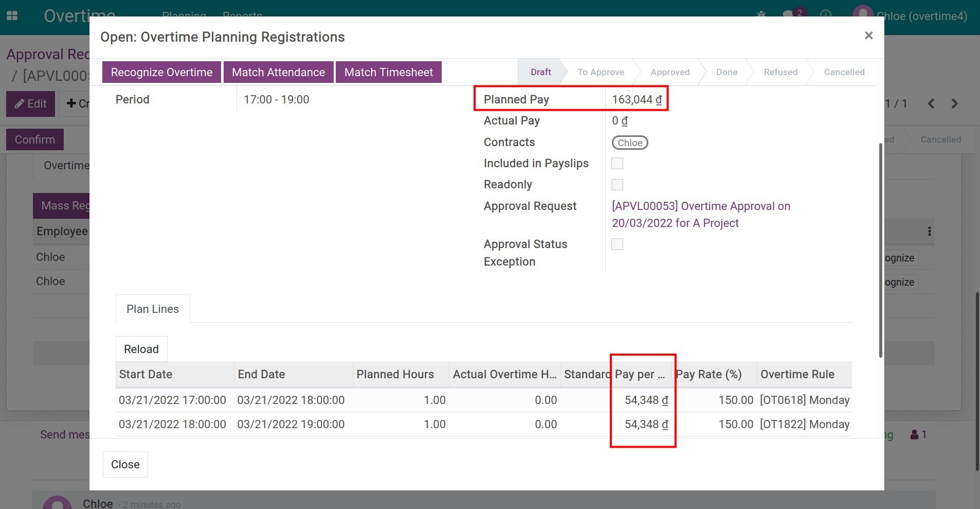Image resolution: width=980 pixels, height=509 pixels.
Task: Click the followers person icon
Action: [914, 435]
